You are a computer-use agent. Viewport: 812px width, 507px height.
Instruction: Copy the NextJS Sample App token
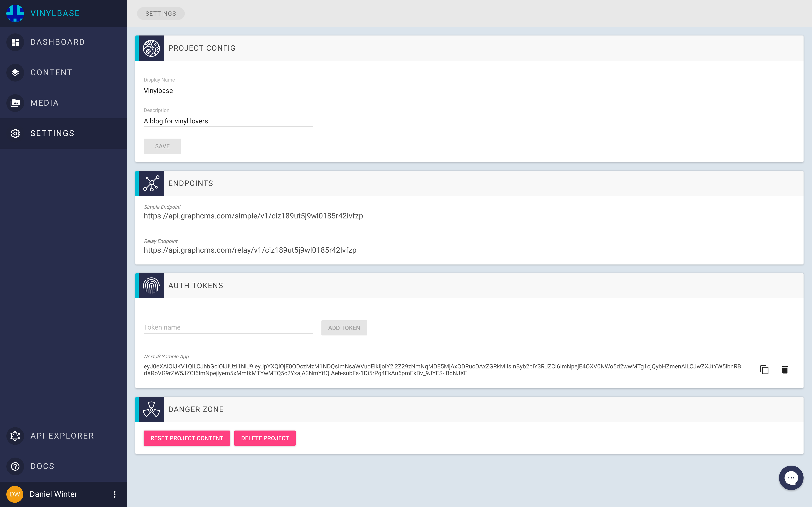(764, 369)
